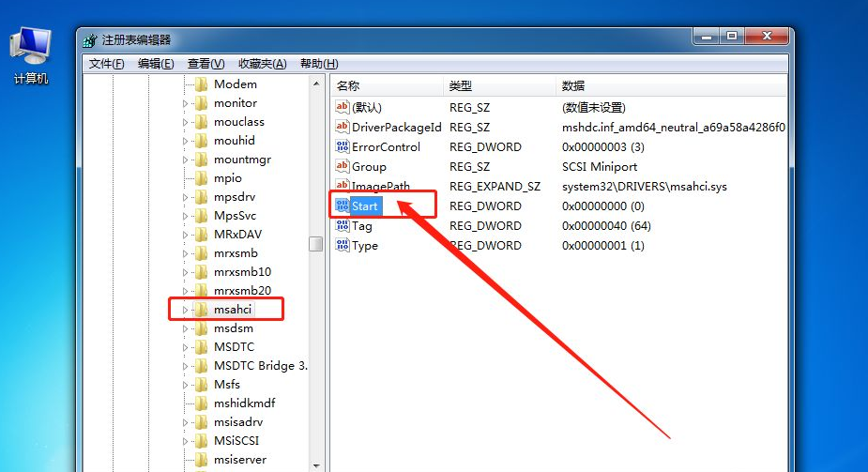Select the Group string value icon
Image resolution: width=868 pixels, height=472 pixels.
342,166
